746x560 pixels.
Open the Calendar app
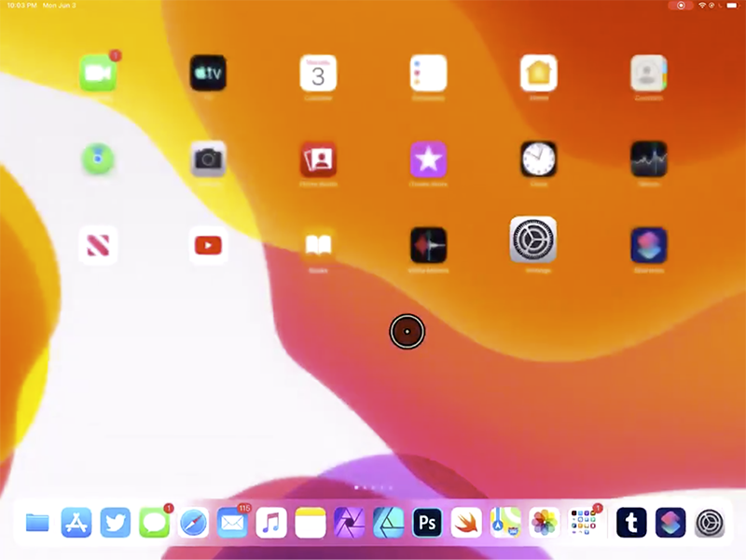click(318, 74)
